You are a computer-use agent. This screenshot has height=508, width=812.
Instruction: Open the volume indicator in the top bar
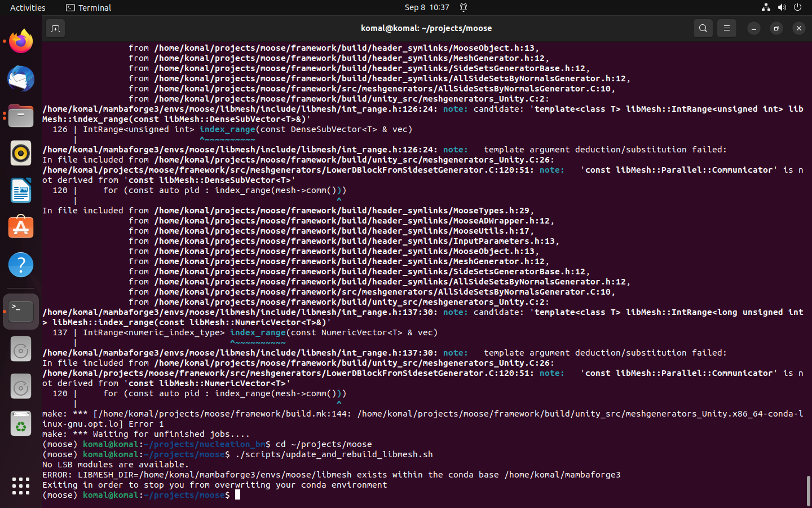781,7
